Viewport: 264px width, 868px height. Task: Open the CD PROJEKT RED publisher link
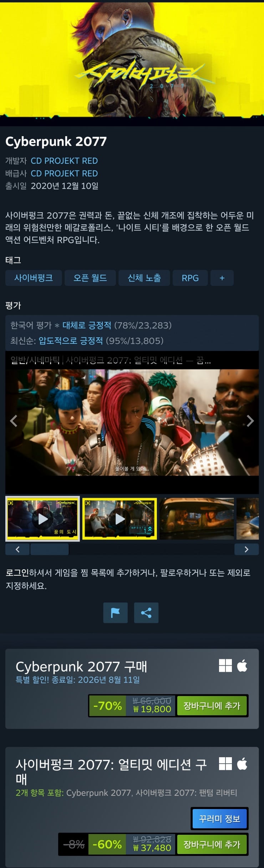64,173
